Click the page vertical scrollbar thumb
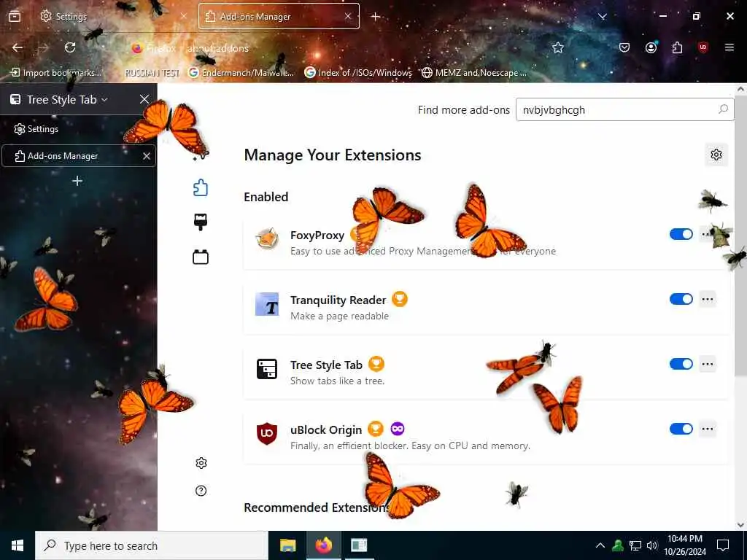Viewport: 747px width, 560px height. 740,236
